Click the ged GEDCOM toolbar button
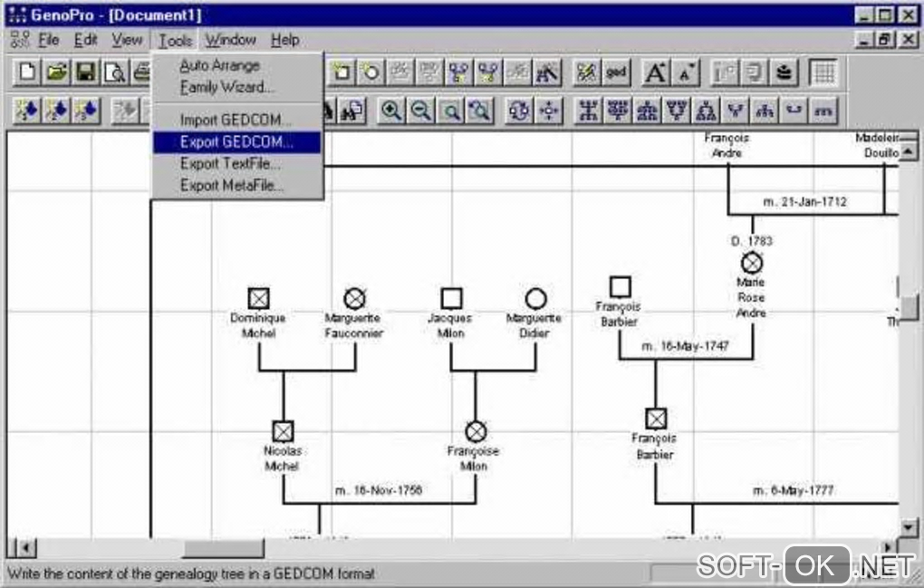The width and height of the screenshot is (924, 588). point(616,72)
